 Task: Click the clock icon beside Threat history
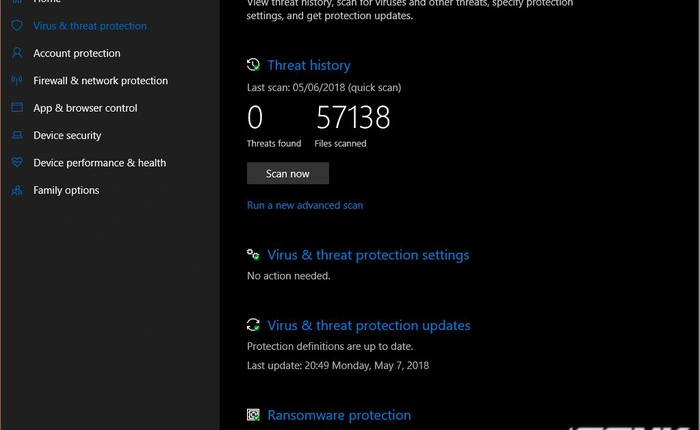coord(253,65)
